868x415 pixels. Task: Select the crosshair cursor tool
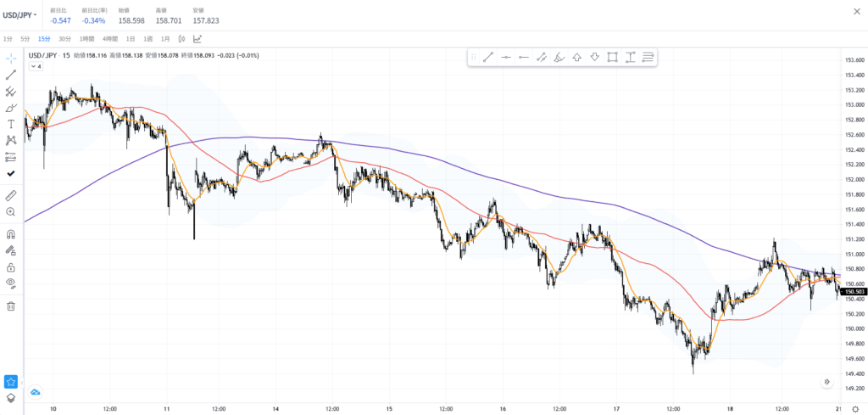click(11, 58)
